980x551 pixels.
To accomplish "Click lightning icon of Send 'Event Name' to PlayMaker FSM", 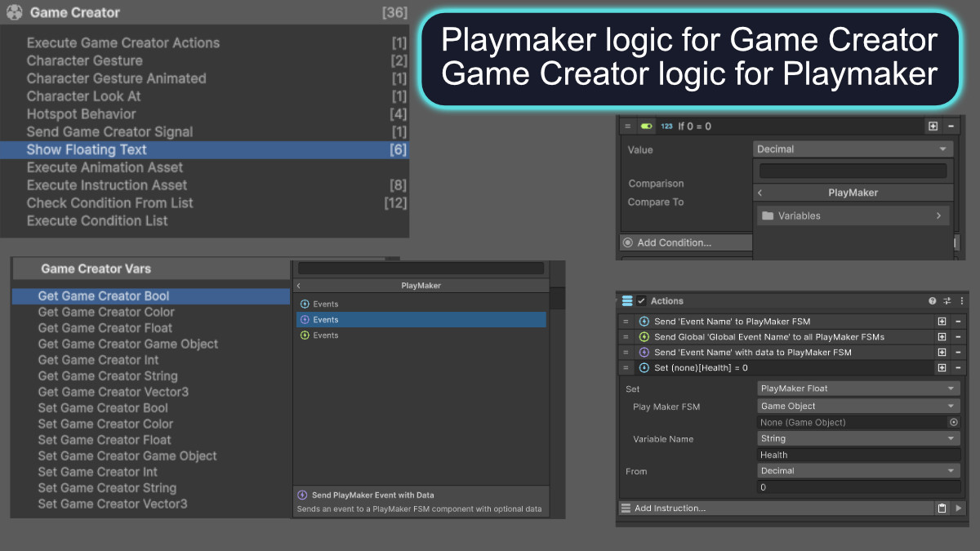I will pos(644,322).
